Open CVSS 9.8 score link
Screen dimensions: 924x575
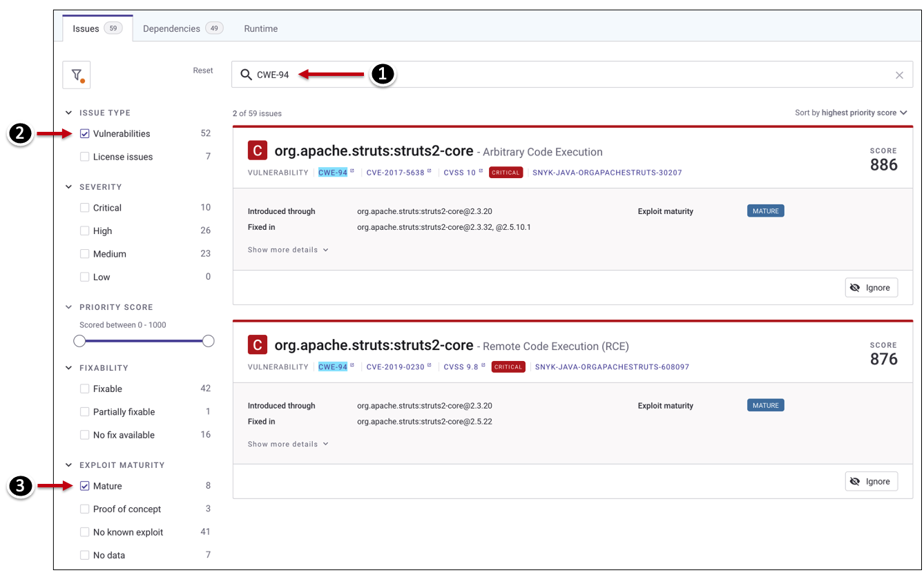tap(464, 367)
